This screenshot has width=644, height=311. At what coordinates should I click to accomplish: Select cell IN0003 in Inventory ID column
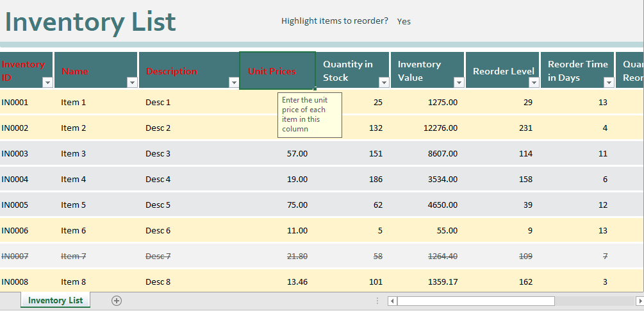(x=15, y=154)
